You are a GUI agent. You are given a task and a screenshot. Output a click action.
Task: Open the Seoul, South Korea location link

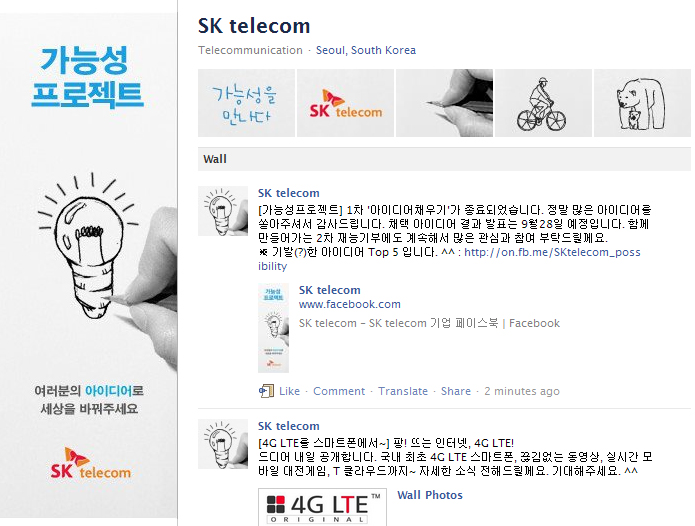coord(366,50)
